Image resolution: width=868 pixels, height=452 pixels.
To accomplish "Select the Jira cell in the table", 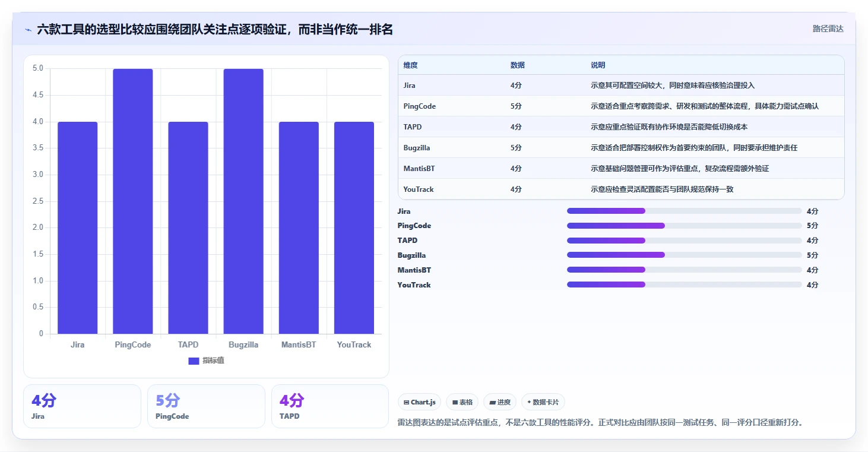I will 410,86.
